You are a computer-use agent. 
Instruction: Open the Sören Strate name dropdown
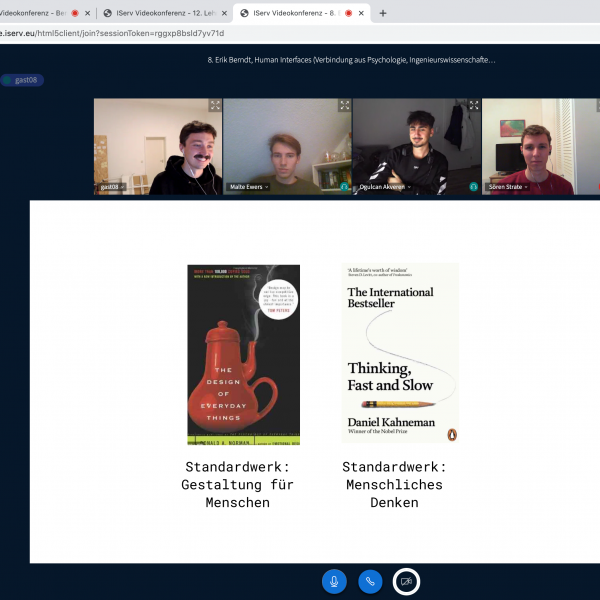click(508, 187)
